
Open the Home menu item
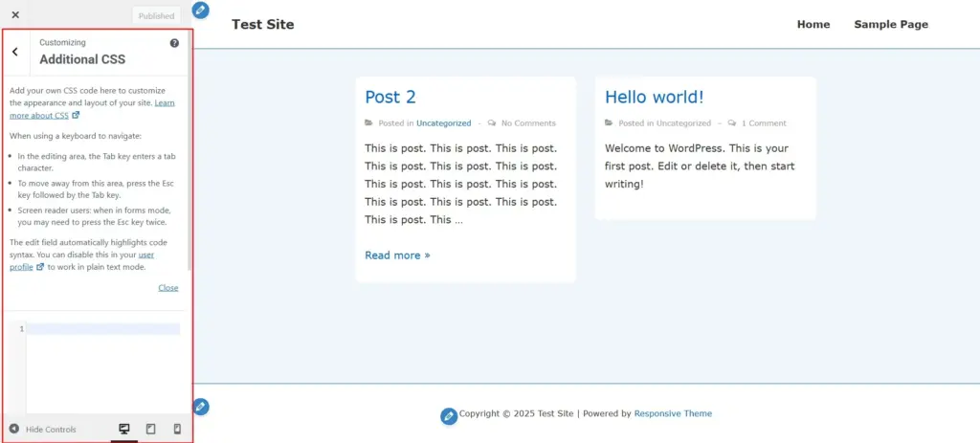[x=813, y=24]
